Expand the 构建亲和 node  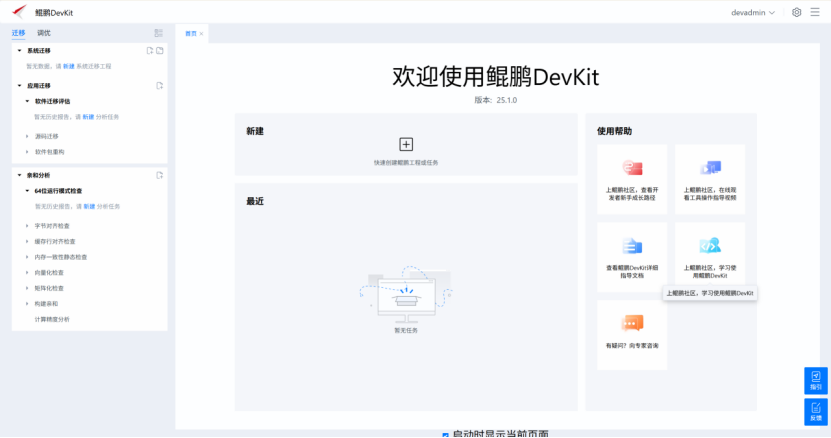pyautogui.click(x=28, y=304)
